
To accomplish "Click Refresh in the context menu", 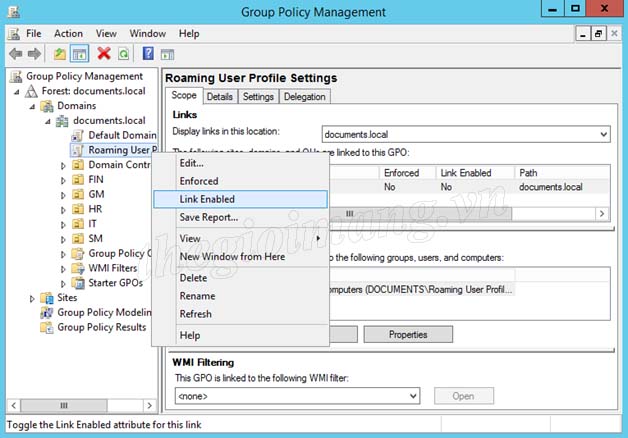I will (x=240, y=314).
